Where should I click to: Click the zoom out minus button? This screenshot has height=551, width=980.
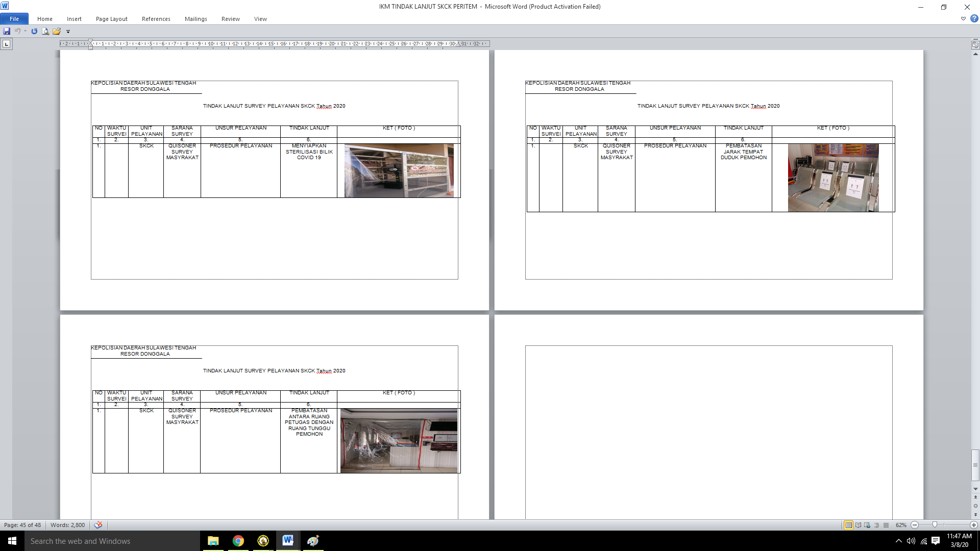(915, 525)
